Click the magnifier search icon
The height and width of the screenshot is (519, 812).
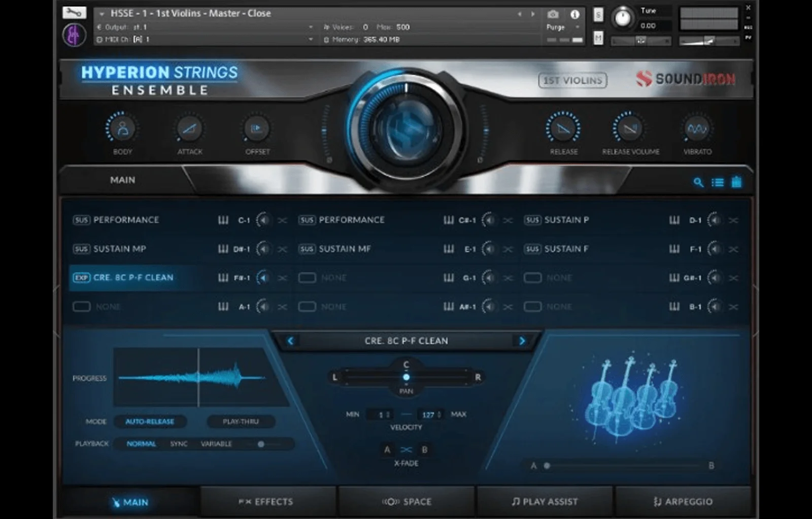(x=698, y=182)
